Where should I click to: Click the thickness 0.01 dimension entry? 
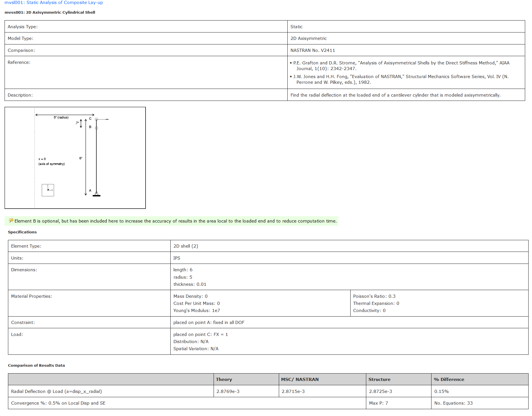pyautogui.click(x=190, y=284)
